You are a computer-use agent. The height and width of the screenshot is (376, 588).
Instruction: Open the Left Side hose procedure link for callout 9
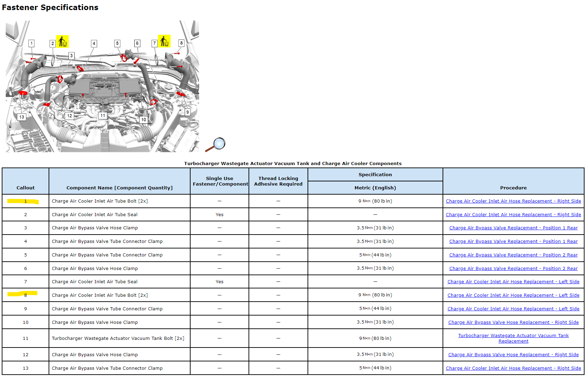tap(513, 309)
